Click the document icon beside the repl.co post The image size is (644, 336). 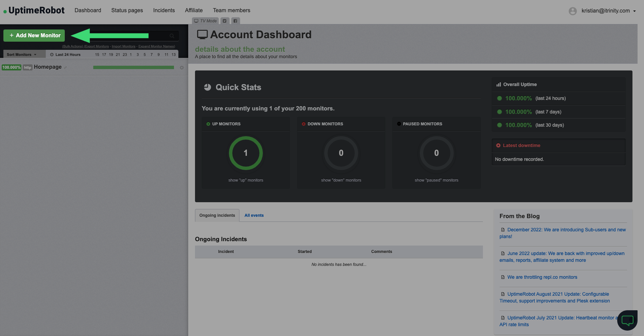tap(503, 277)
